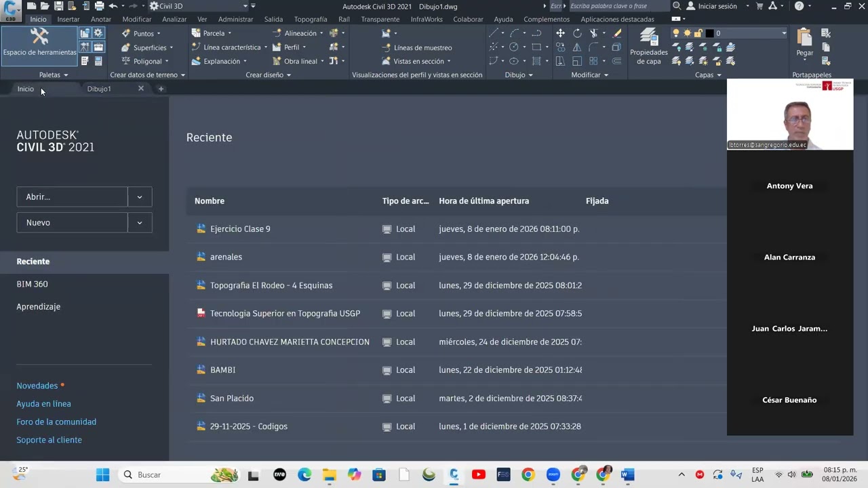Image resolution: width=868 pixels, height=488 pixels.
Task: Select the Line draw tool
Action: (x=494, y=33)
